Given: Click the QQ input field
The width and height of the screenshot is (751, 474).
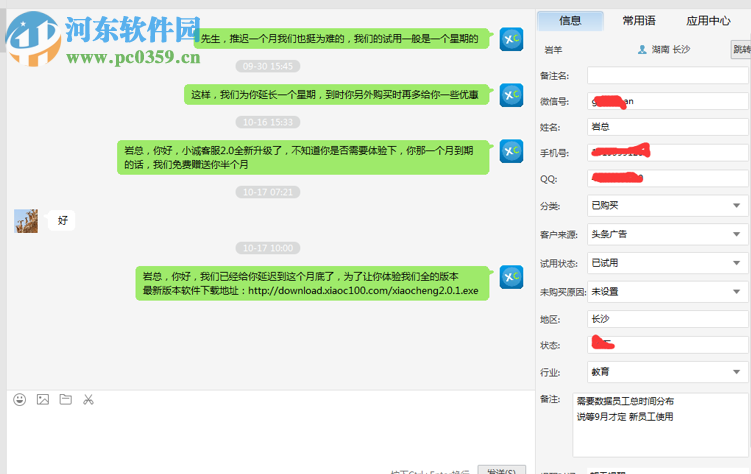Looking at the screenshot, I should pyautogui.click(x=667, y=179).
